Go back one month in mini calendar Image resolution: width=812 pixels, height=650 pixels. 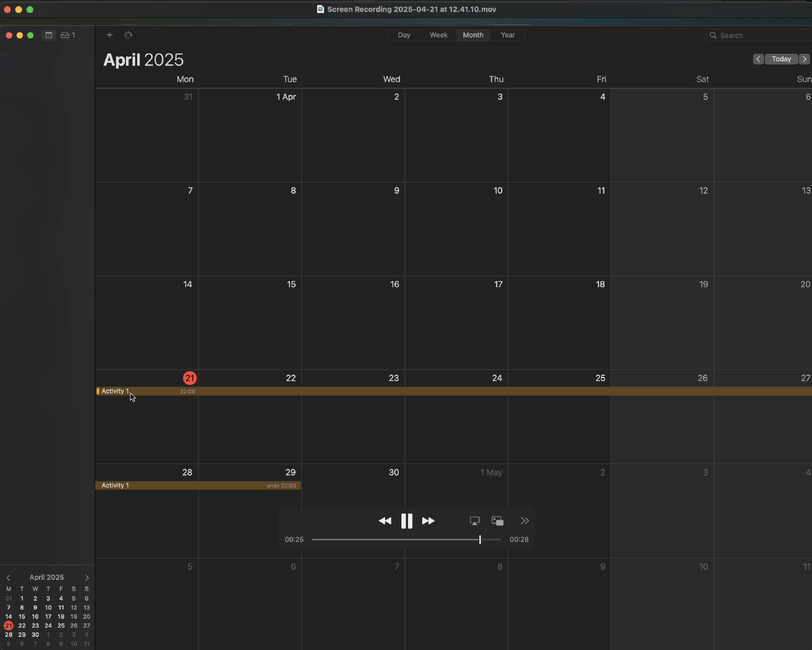(9, 578)
